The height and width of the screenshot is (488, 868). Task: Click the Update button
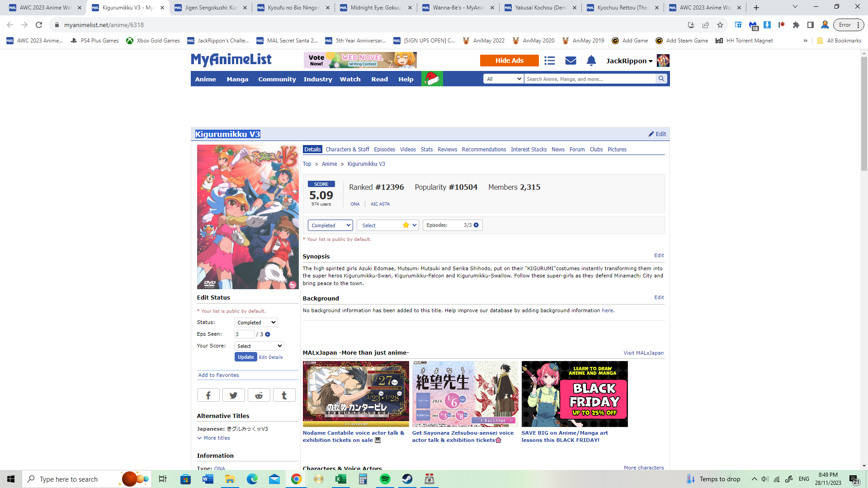[245, 357]
